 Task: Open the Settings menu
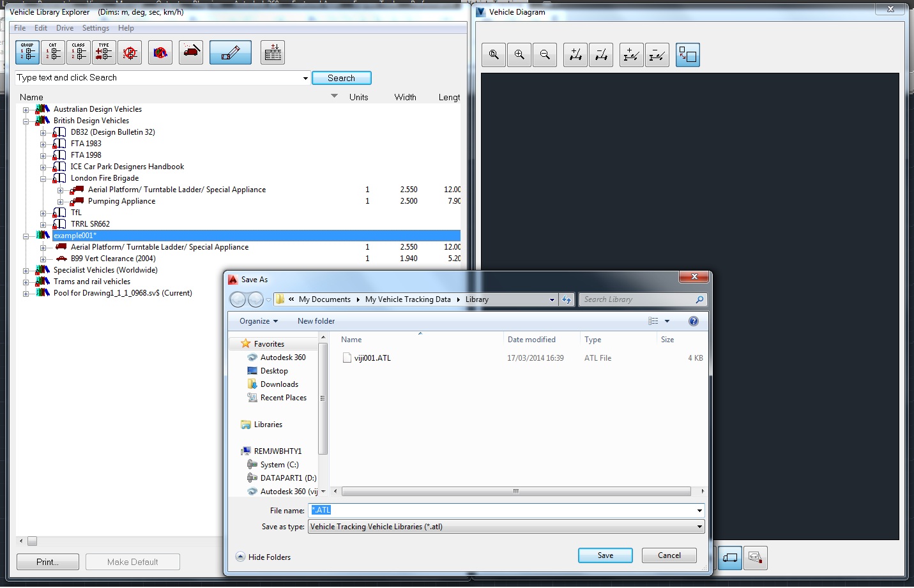tap(96, 28)
